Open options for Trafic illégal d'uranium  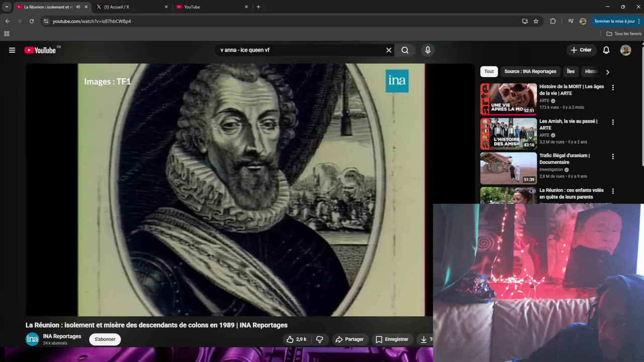coord(613,156)
